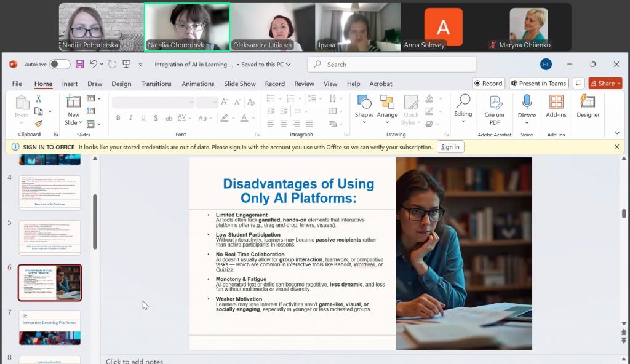
Task: Click the Save icon in title bar
Action: coord(79,65)
